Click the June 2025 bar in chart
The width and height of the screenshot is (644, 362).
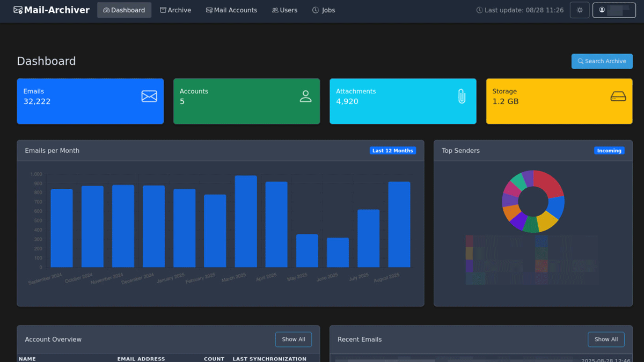click(338, 253)
